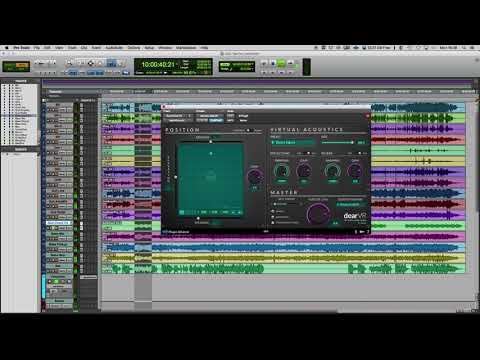This screenshot has width=480, height=360.
Task: Open the Edit menu
Action: 47,48
